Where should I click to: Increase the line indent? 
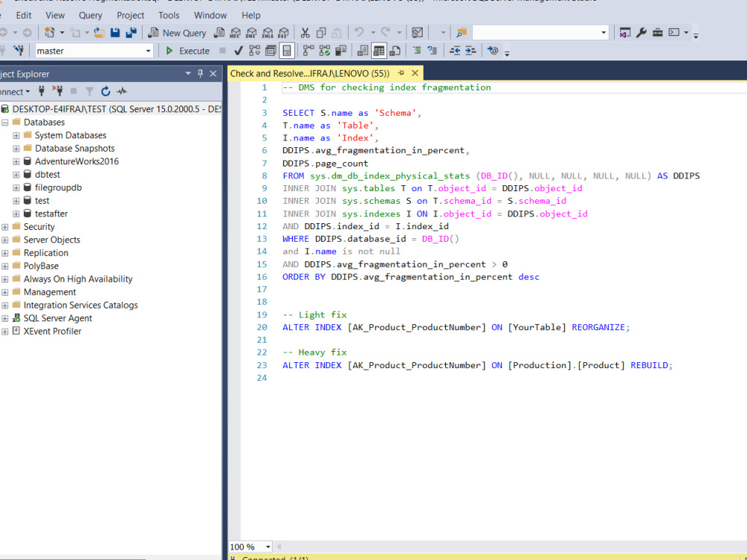pyautogui.click(x=471, y=51)
